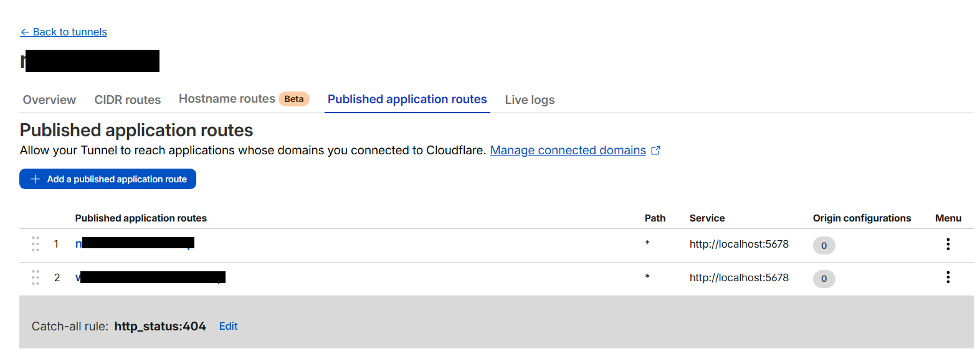Click the plus icon on the Add route button
This screenshot has height=359, width=980.
(x=36, y=179)
